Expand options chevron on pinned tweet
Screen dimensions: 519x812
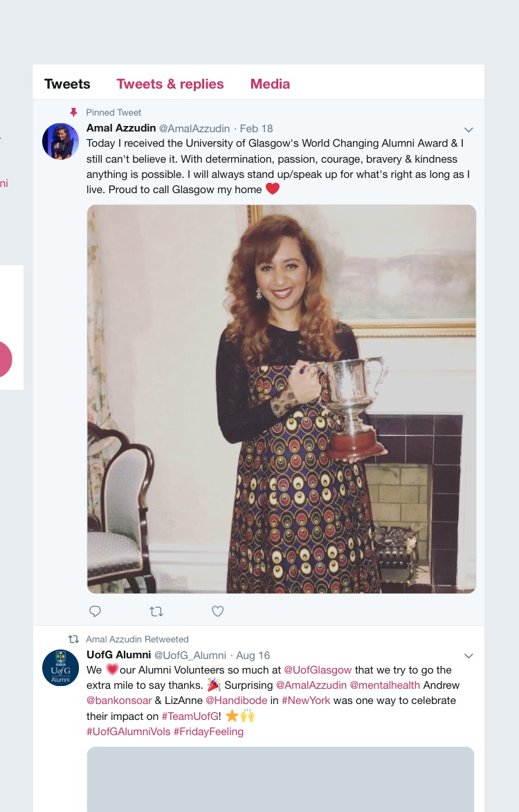468,129
